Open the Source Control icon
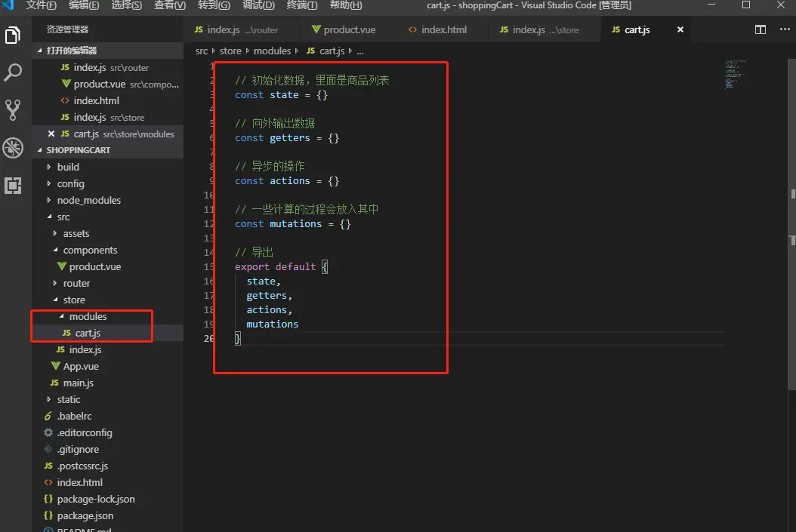The width and height of the screenshot is (796, 532). pyautogui.click(x=13, y=109)
